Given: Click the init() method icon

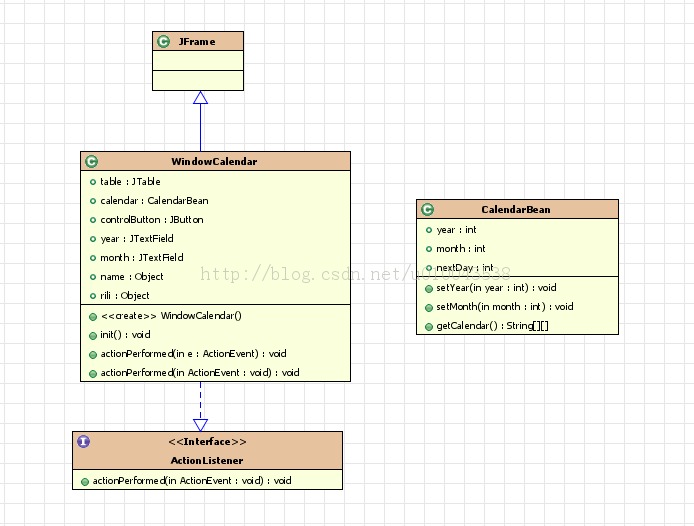Looking at the screenshot, I should [x=93, y=336].
